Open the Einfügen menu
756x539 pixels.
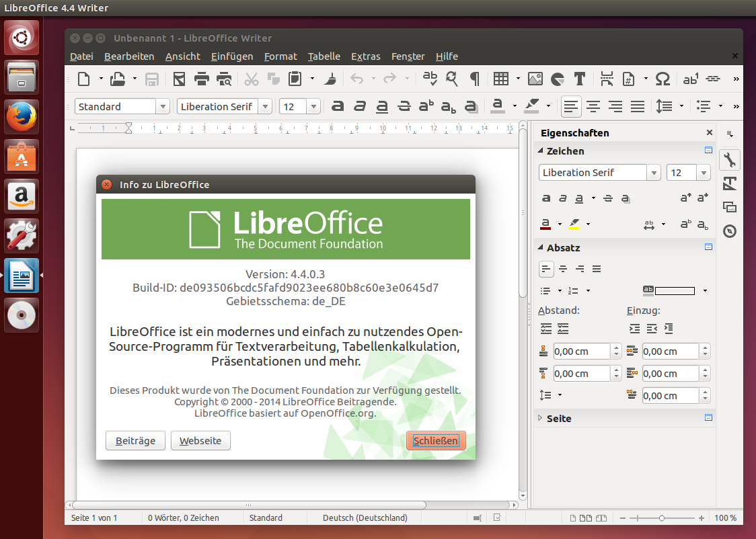coord(231,56)
